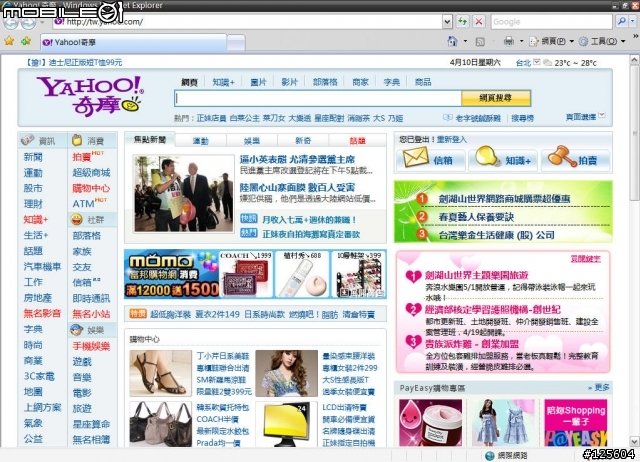The height and width of the screenshot is (462, 640).
Task: Switch to the 運動 news tab
Action: click(200, 141)
